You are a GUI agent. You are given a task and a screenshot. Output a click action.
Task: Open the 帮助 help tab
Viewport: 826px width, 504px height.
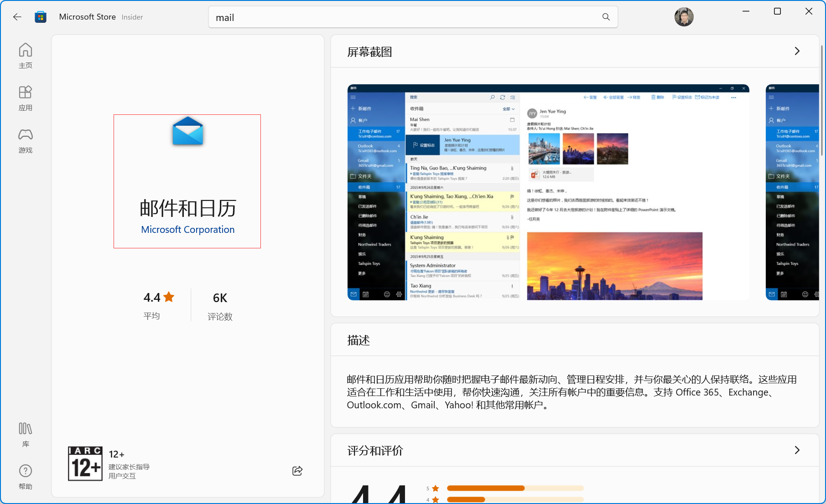[x=26, y=477]
